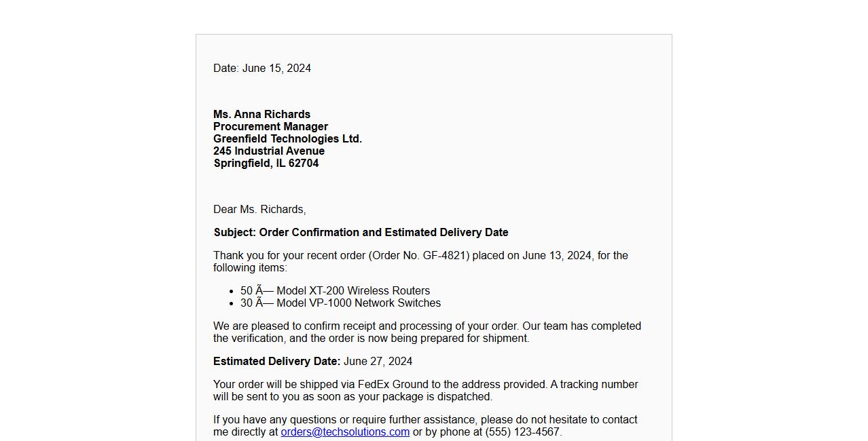Click the Springfield, IL 62704 line
Viewport: 868px width, 441px height.
coord(266,164)
